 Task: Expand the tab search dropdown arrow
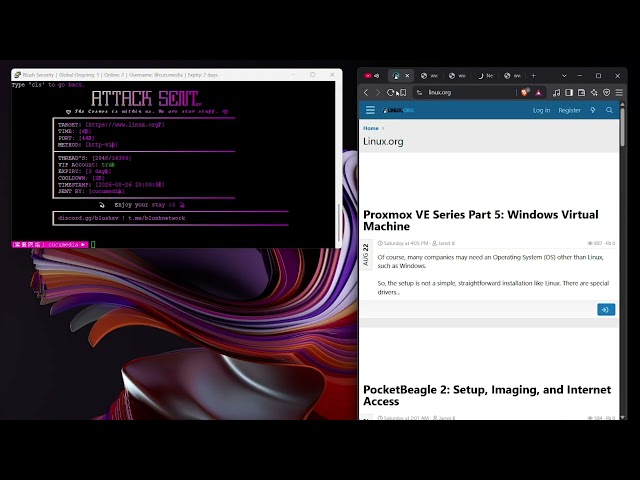pyautogui.click(x=564, y=76)
